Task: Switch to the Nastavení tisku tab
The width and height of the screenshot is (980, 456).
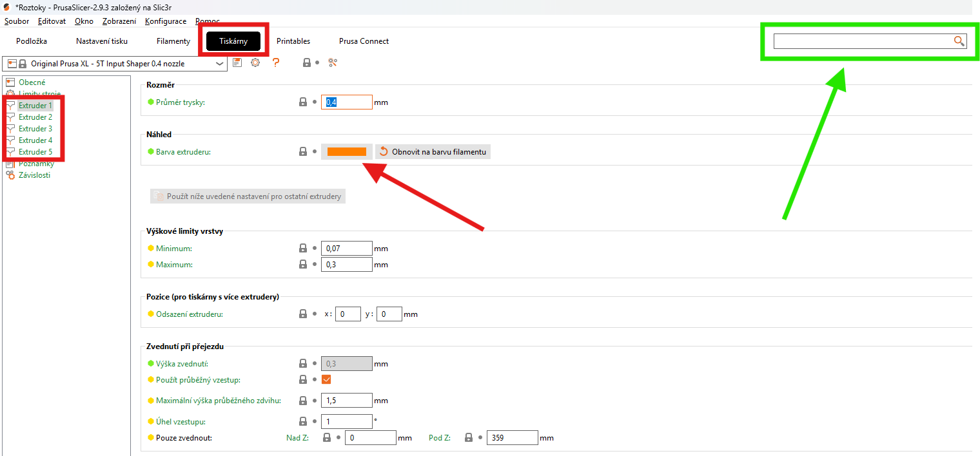Action: pyautogui.click(x=102, y=41)
